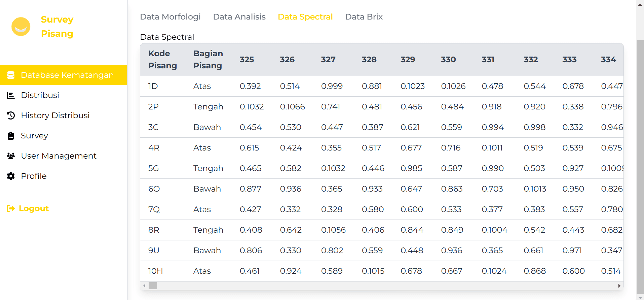Open the History Distribusi page link
Image resolution: width=644 pixels, height=300 pixels.
click(55, 115)
